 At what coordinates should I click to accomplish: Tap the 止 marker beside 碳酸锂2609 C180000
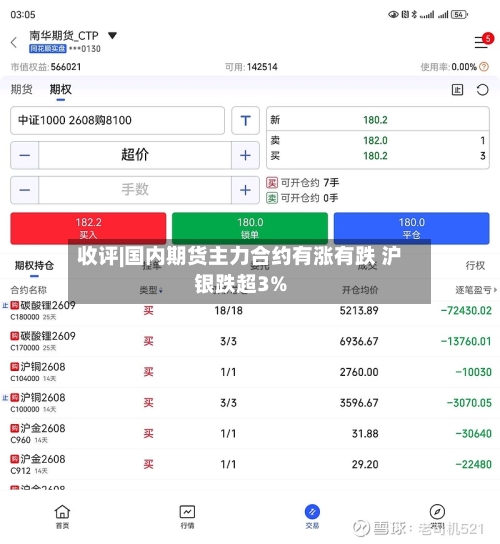coord(5,306)
